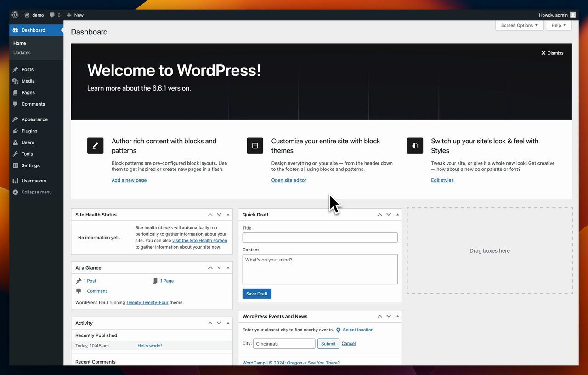Click the location pin beside Select location

click(x=339, y=330)
